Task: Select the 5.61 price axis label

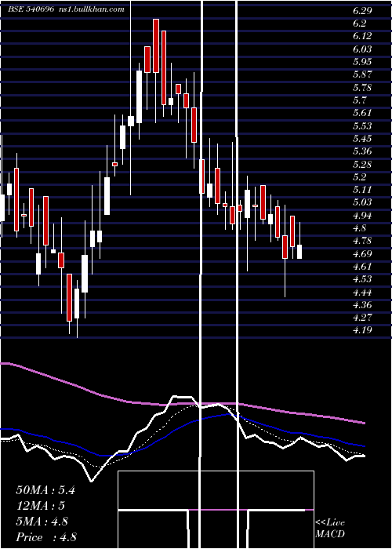Action: pos(362,113)
